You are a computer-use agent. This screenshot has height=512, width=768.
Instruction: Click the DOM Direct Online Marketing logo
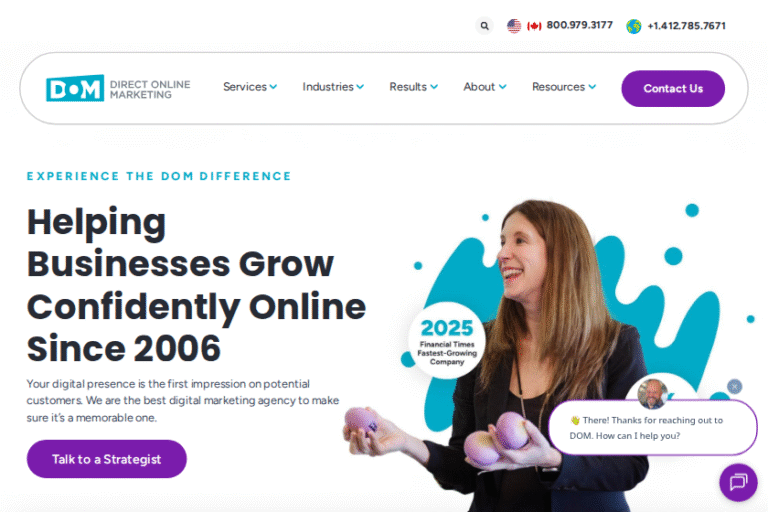pyautogui.click(x=119, y=88)
